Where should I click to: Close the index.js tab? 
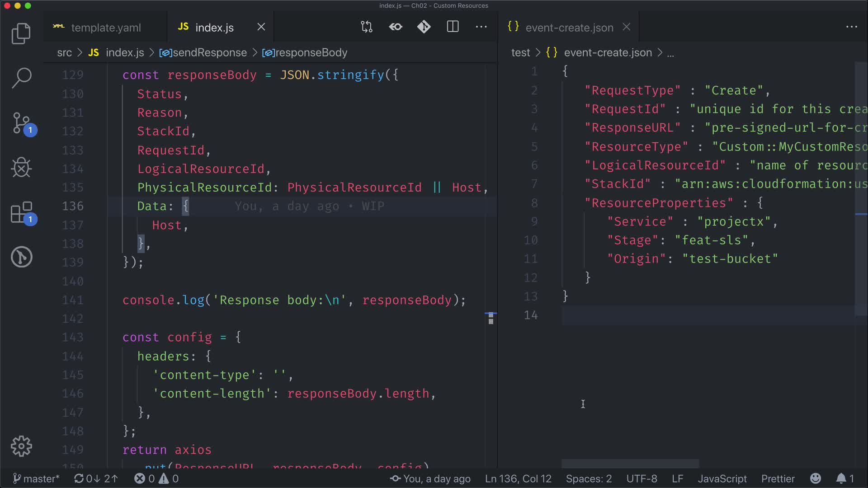261,27
